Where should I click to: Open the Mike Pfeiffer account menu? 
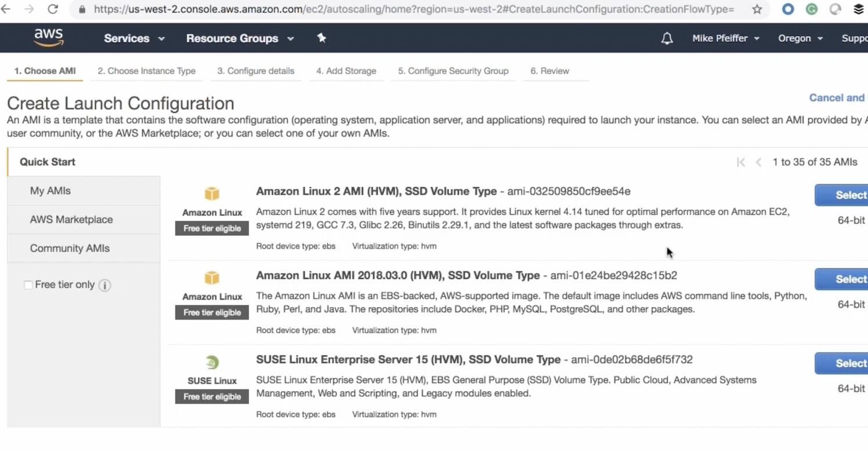(725, 38)
